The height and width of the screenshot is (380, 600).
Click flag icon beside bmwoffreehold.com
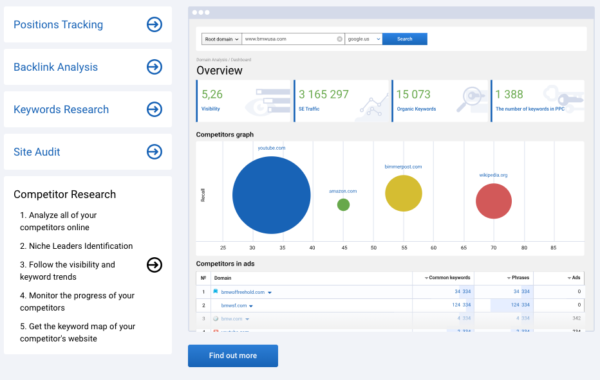215,292
